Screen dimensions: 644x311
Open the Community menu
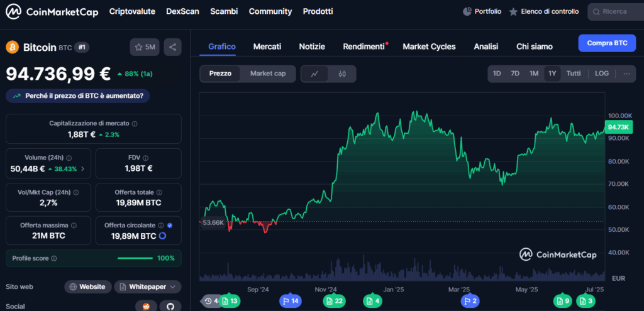click(270, 11)
